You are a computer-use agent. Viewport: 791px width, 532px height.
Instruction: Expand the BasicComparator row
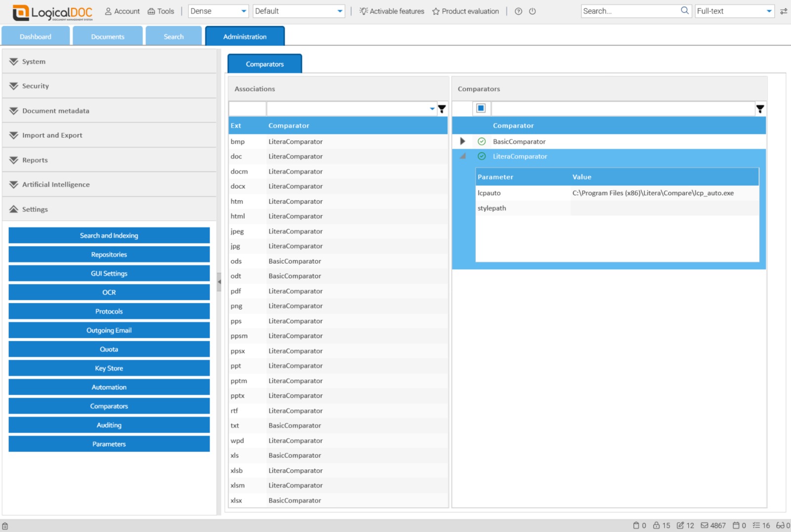coord(463,141)
